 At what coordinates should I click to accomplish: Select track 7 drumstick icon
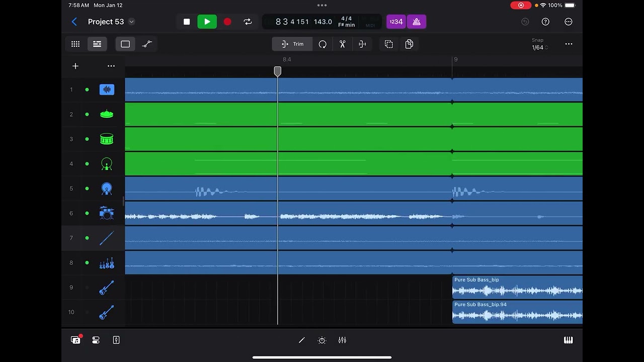(x=107, y=238)
